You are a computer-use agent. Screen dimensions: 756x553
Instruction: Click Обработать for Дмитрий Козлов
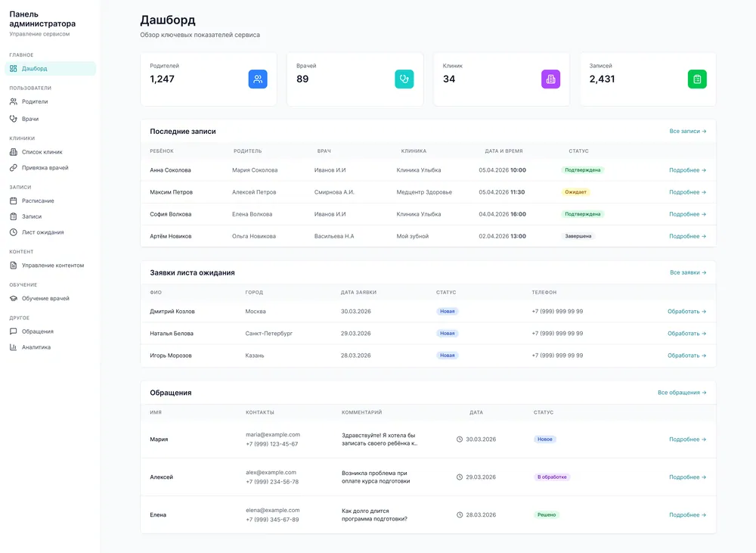click(686, 312)
